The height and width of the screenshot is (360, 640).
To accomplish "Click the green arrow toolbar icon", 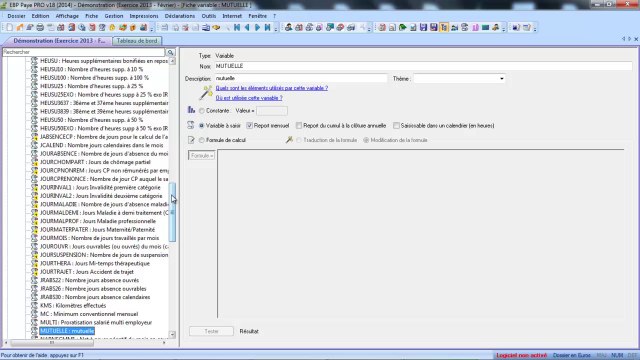I will point(402,28).
